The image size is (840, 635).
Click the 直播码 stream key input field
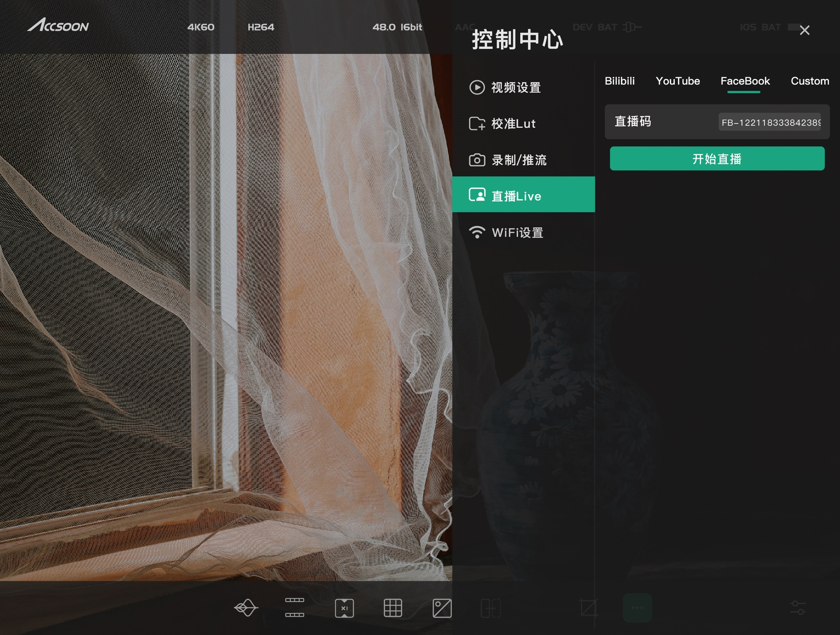[770, 122]
